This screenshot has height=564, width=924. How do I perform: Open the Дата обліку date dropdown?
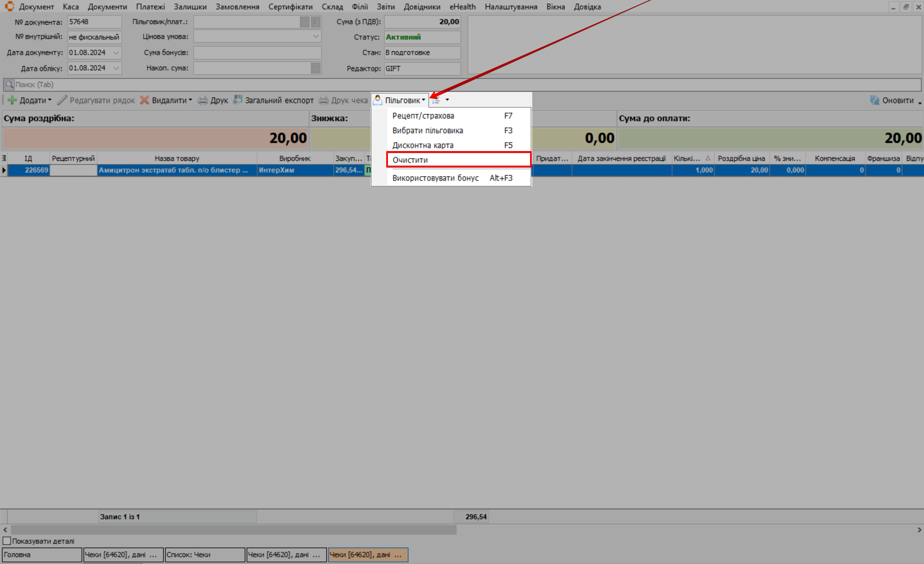tap(116, 68)
